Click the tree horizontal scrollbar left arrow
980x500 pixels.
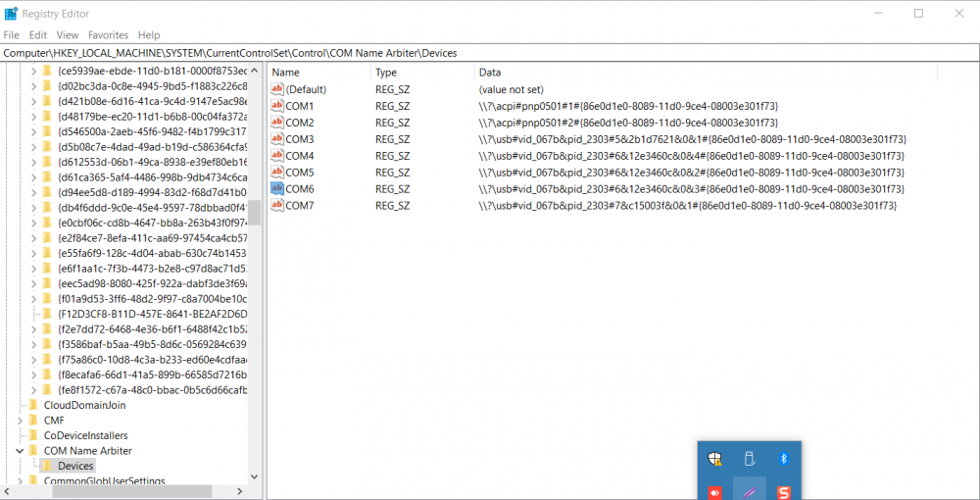[6, 492]
